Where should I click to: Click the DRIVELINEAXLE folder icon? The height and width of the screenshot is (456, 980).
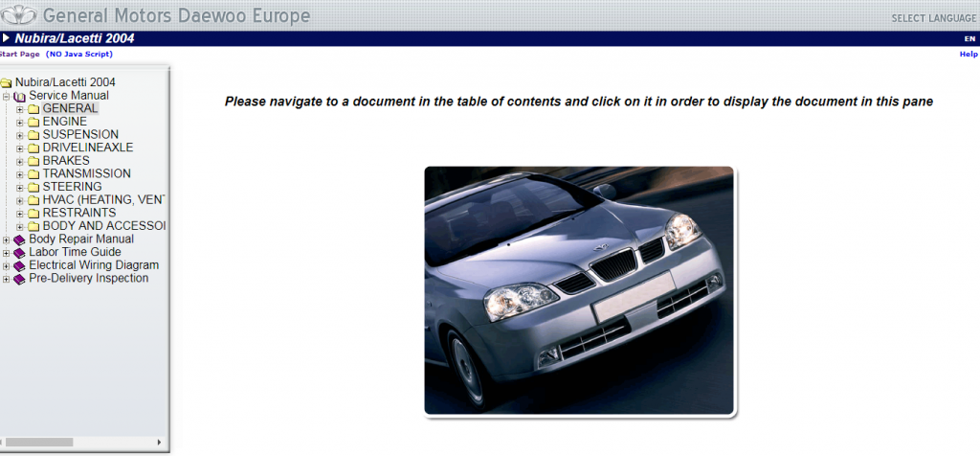pyautogui.click(x=33, y=148)
